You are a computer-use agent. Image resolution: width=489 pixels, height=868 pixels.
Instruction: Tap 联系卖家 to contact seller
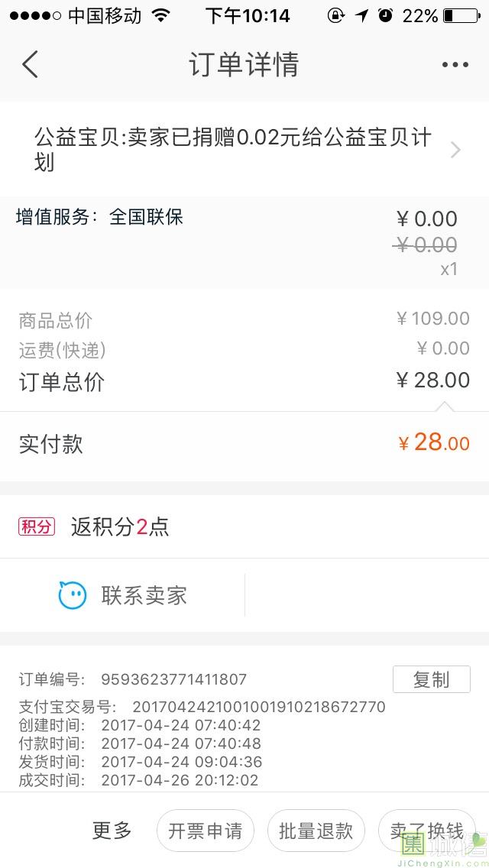(x=144, y=595)
